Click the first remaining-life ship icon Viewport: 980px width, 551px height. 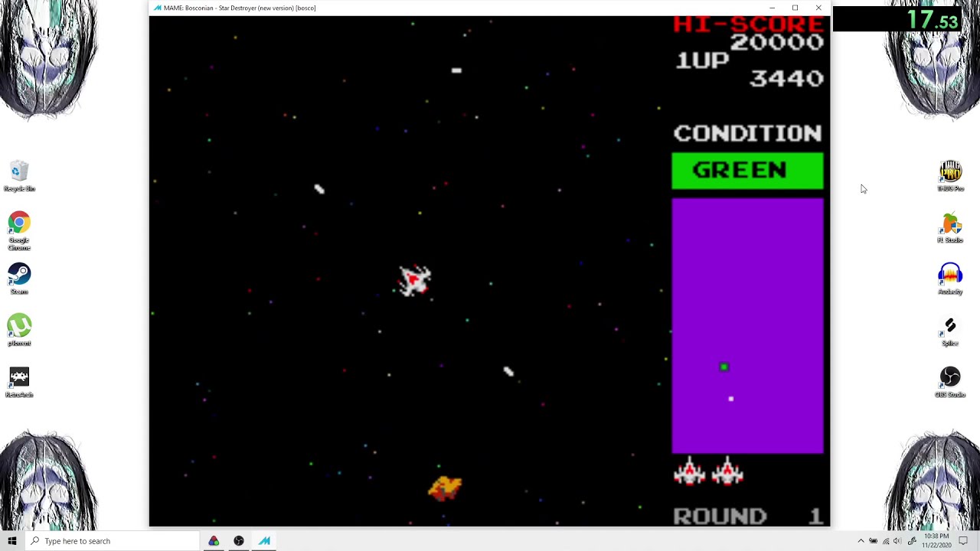[689, 471]
